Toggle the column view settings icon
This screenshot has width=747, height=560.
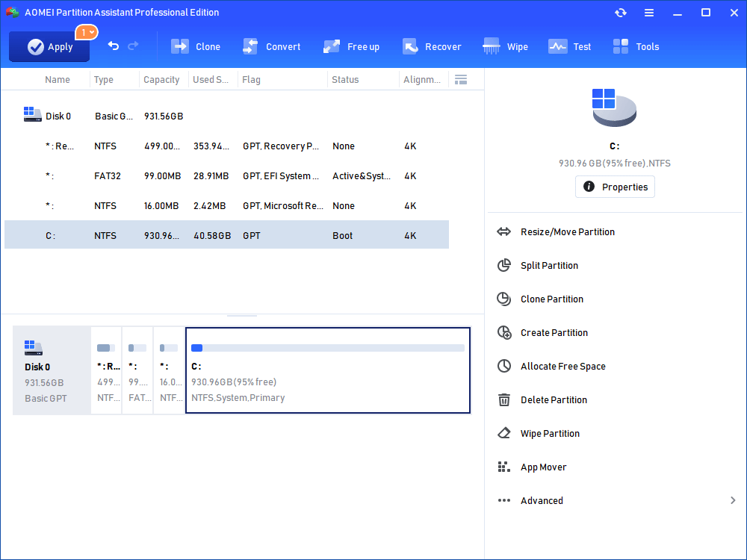[x=461, y=80]
